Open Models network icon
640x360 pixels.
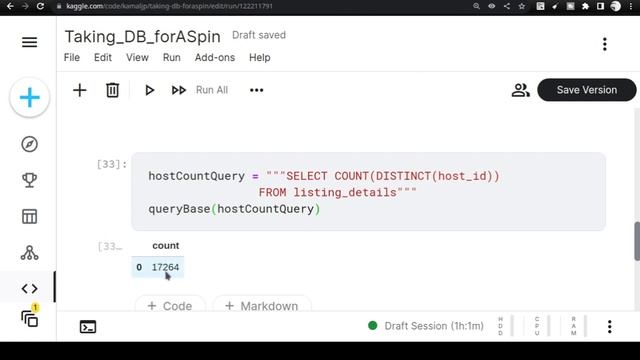29,253
